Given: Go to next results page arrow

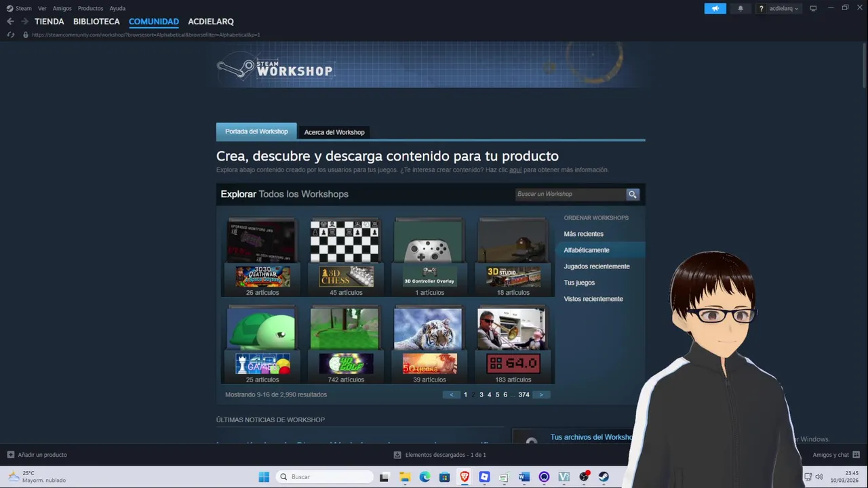Looking at the screenshot, I should (x=540, y=394).
